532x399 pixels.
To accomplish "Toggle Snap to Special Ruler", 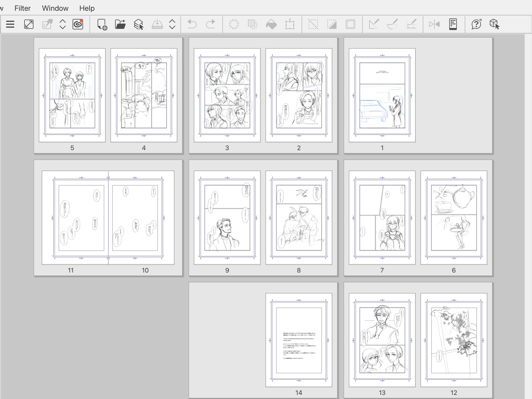I will tap(392, 24).
